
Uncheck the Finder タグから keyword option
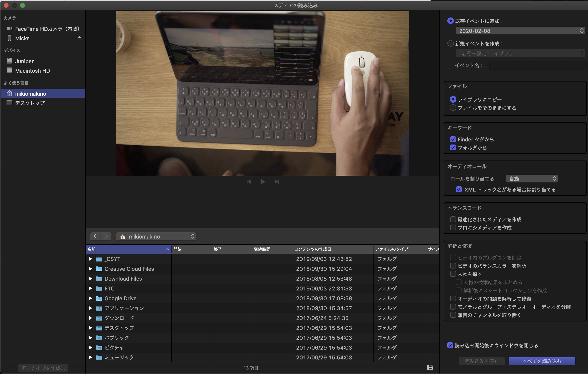click(453, 139)
